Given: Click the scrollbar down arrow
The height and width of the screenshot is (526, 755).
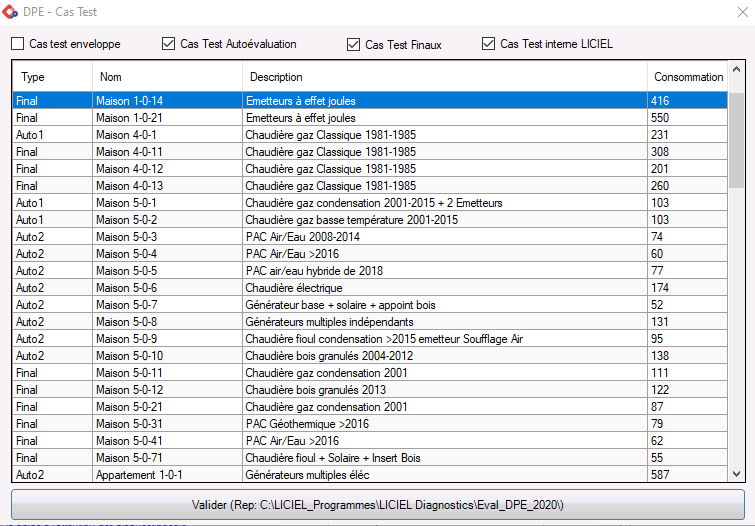Looking at the screenshot, I should (x=736, y=475).
